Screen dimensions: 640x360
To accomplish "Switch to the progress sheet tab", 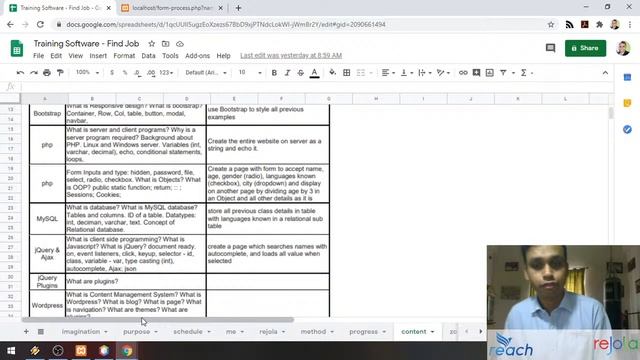I will tap(363, 331).
